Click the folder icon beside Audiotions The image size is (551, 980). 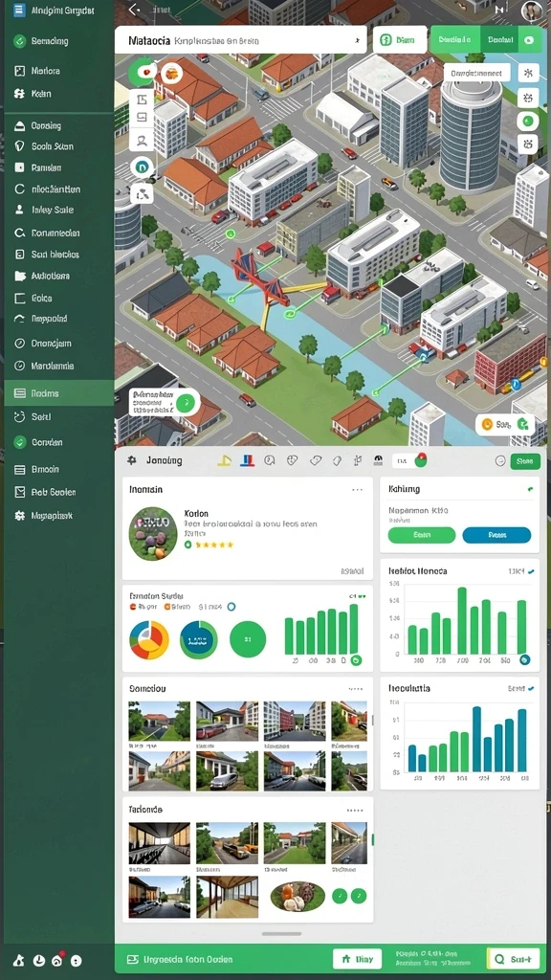coord(19,276)
